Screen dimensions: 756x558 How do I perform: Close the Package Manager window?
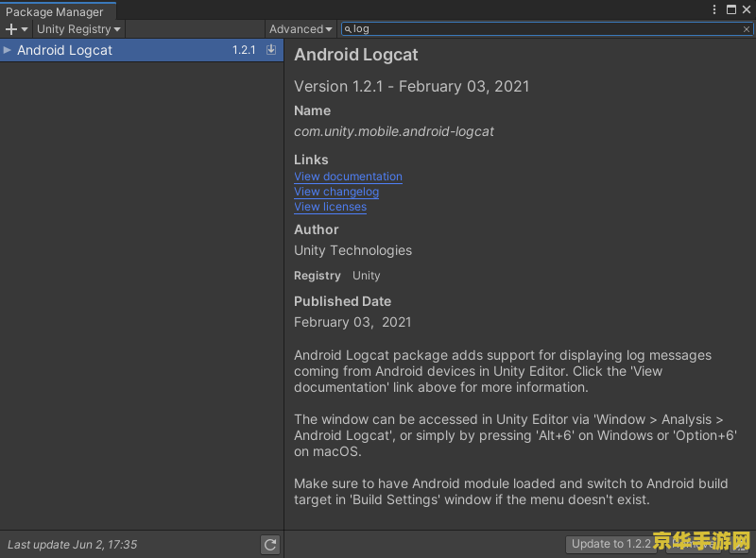click(x=747, y=9)
